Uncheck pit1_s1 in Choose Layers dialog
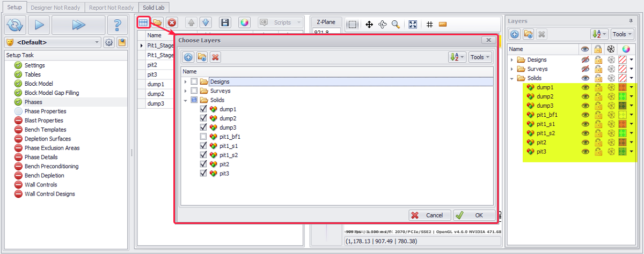 pyautogui.click(x=203, y=146)
